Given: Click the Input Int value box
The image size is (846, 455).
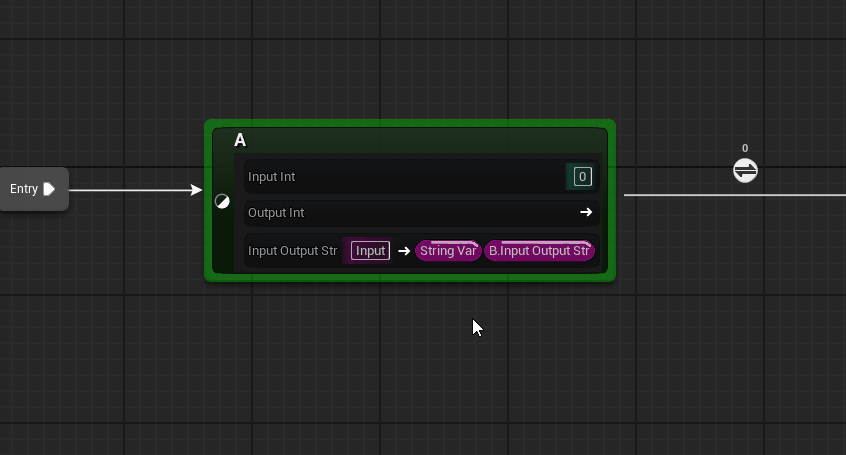Looking at the screenshot, I should (582, 177).
